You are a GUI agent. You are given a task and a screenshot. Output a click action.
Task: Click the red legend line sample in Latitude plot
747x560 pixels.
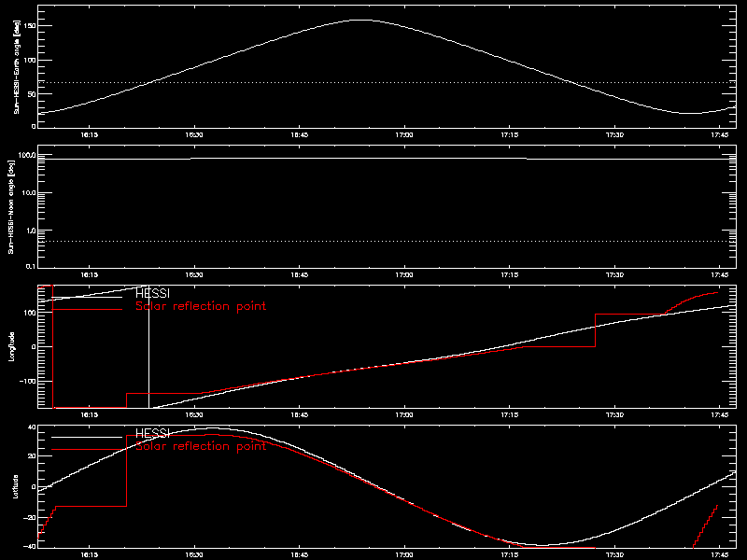(x=87, y=450)
